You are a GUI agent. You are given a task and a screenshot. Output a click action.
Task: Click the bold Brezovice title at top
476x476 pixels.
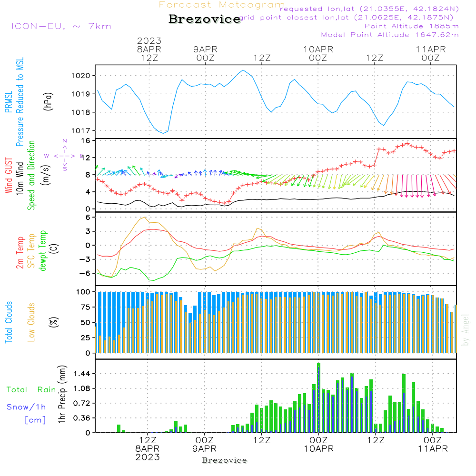205,20
